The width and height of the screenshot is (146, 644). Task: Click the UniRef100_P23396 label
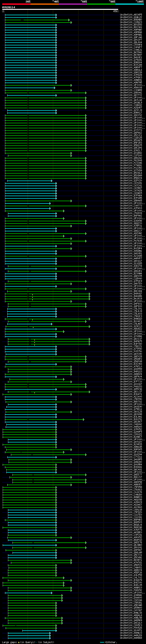pos(131,163)
